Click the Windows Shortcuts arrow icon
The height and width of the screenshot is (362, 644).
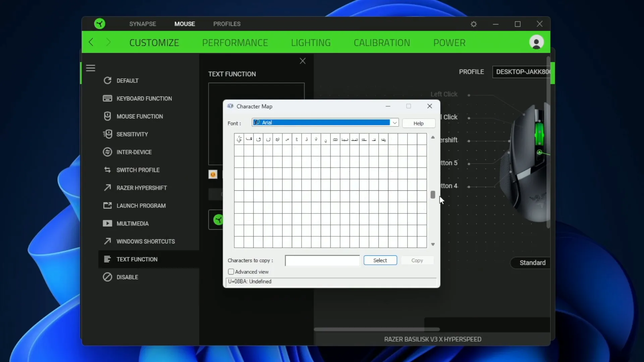tap(107, 241)
